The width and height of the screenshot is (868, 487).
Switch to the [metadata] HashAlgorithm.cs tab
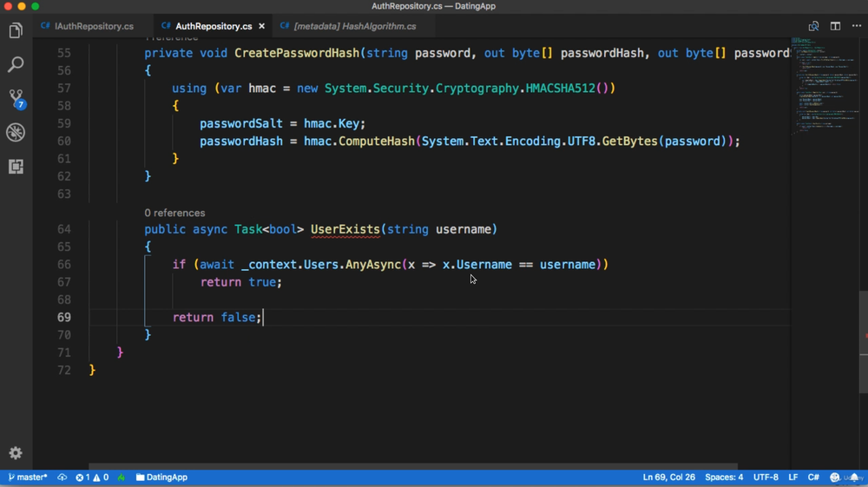pyautogui.click(x=355, y=26)
